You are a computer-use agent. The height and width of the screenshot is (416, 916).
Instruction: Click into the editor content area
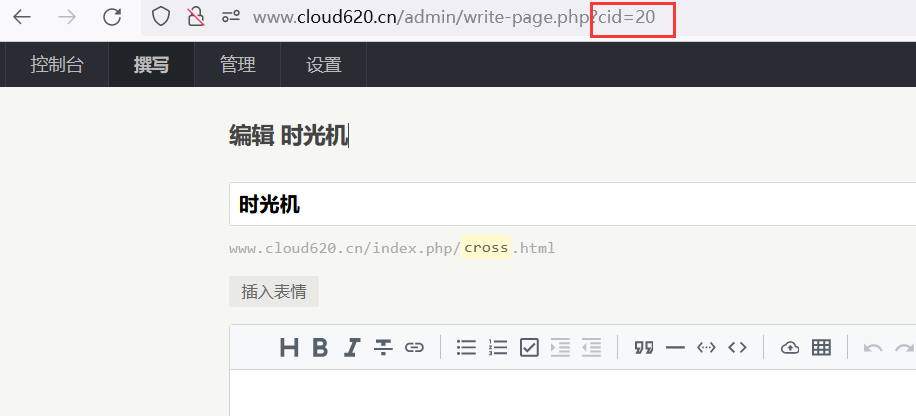[572, 393]
